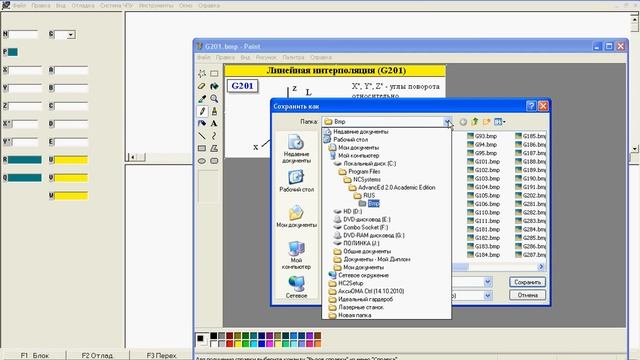The width and height of the screenshot is (640, 360).
Task: Open Система ЧПУ menu in main window
Action: point(116,6)
